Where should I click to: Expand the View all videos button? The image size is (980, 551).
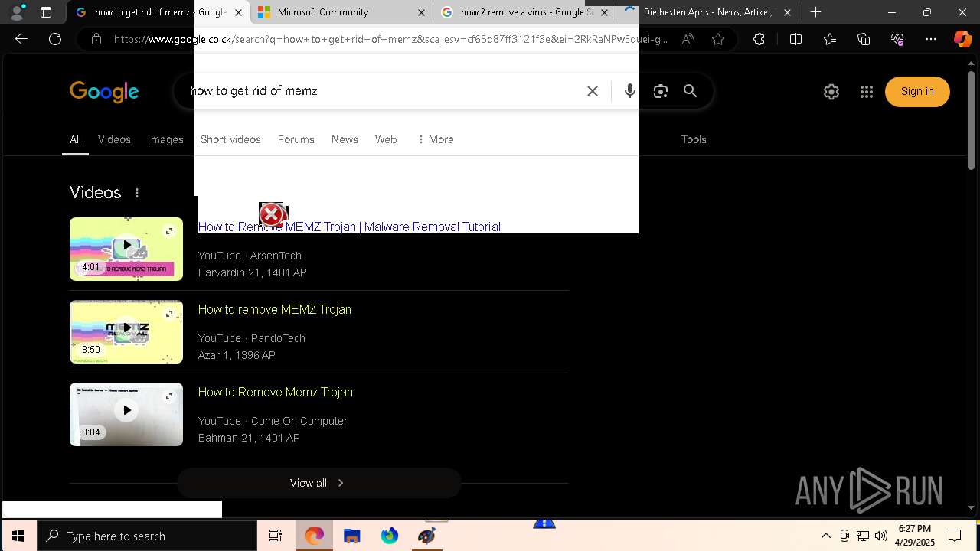[x=318, y=483]
